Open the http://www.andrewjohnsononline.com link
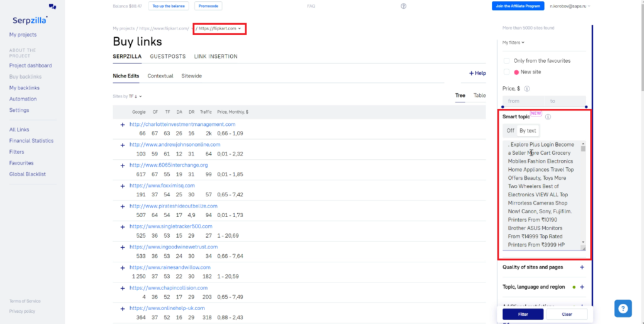Image resolution: width=644 pixels, height=324 pixels. 175,145
